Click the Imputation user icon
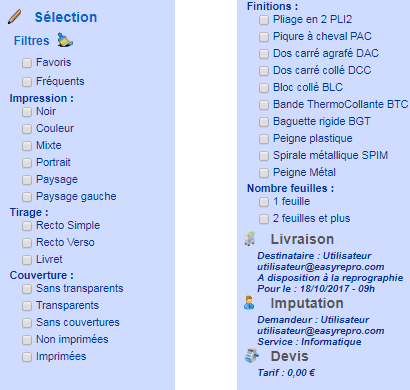Image resolution: width=410 pixels, height=390 pixels. pos(249,303)
